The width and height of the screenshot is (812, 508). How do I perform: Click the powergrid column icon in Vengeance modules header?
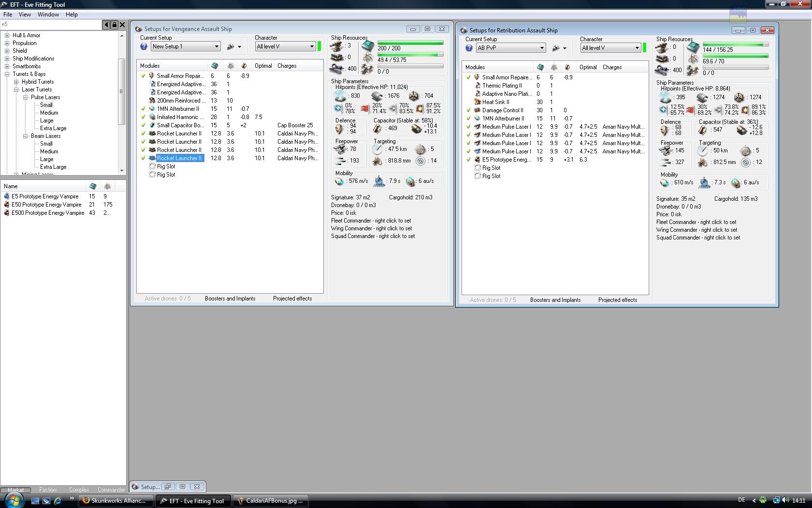point(231,66)
